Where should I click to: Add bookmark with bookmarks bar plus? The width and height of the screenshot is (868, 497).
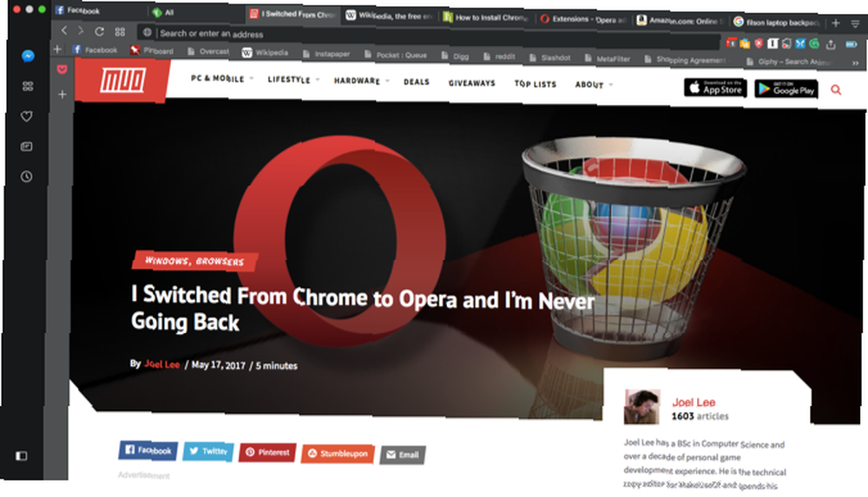57,49
